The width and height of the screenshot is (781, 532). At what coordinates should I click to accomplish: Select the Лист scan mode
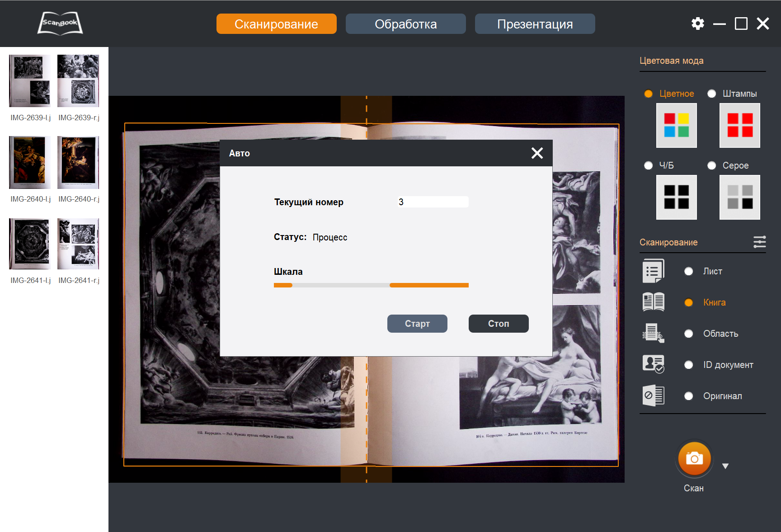[x=689, y=271]
